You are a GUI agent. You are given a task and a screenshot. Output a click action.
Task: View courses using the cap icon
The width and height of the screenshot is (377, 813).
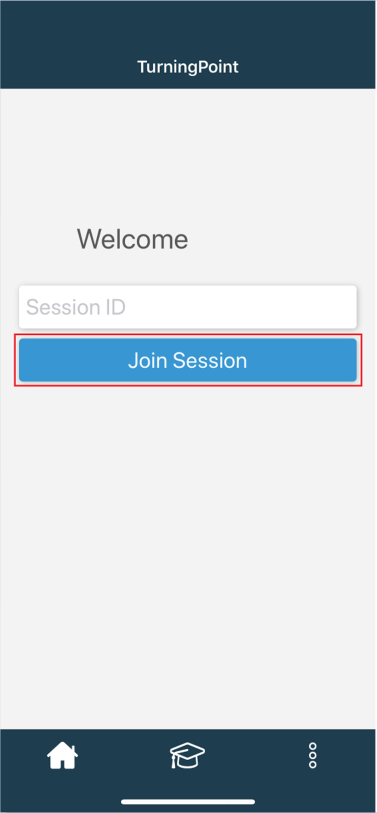(187, 756)
